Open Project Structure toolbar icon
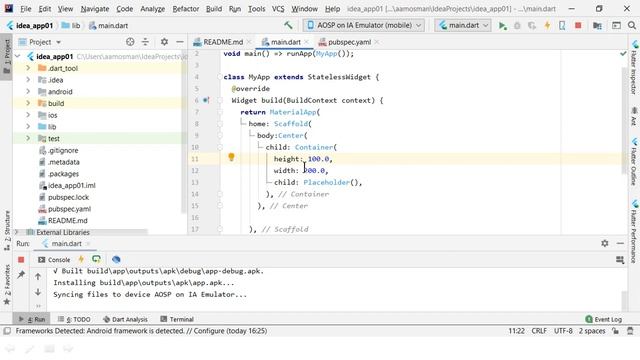Viewport: 640px width, 360px height. point(597,26)
